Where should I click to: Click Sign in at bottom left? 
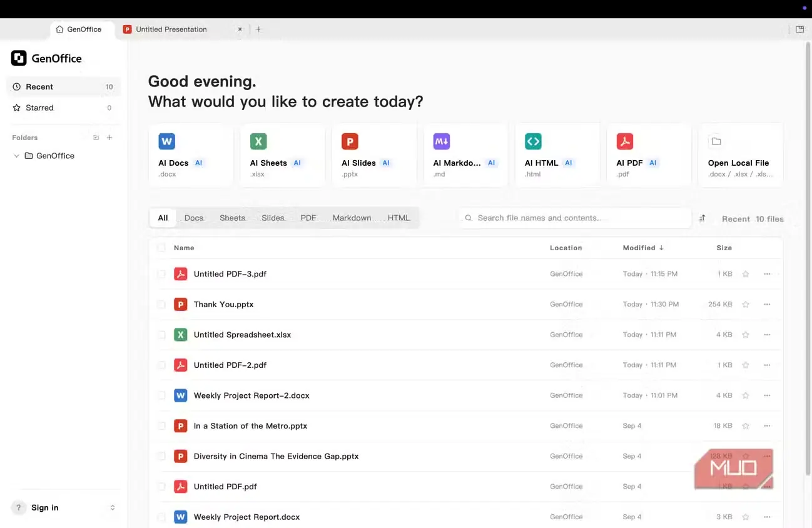click(45, 508)
